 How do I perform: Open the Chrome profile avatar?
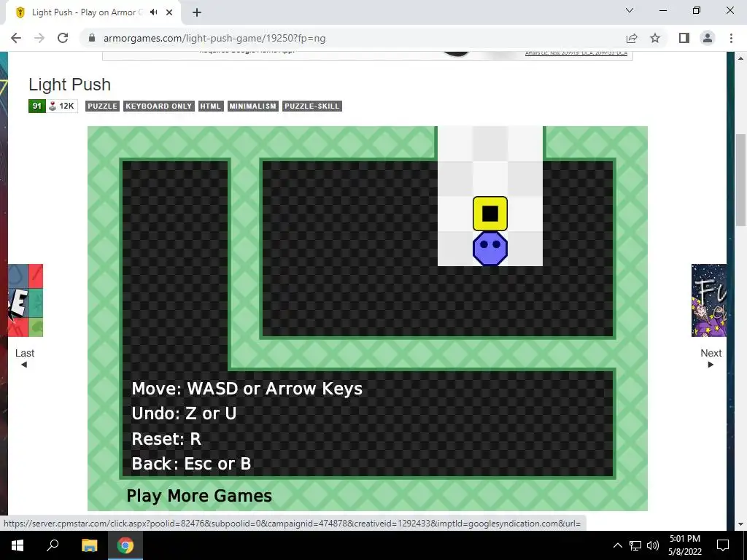coord(708,38)
